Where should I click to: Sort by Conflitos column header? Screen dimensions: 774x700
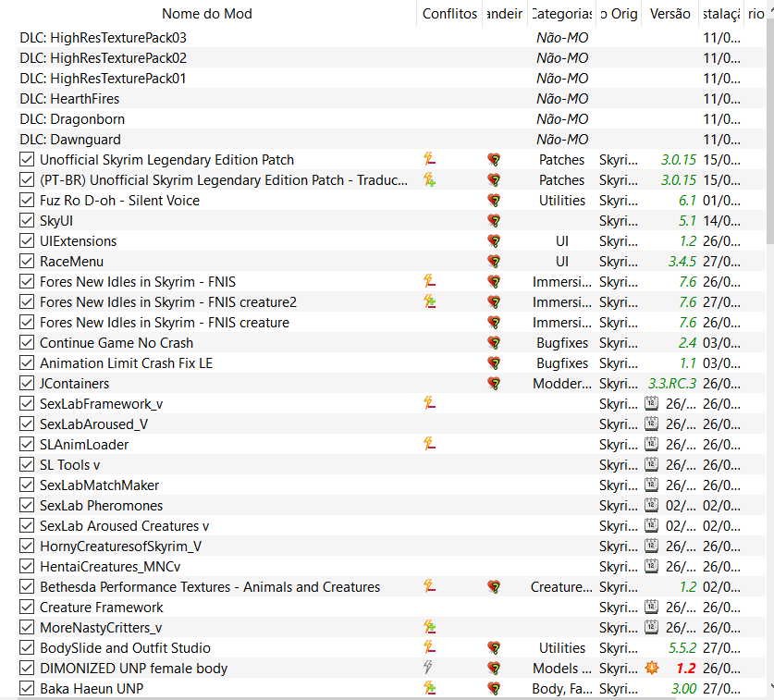pos(449,13)
